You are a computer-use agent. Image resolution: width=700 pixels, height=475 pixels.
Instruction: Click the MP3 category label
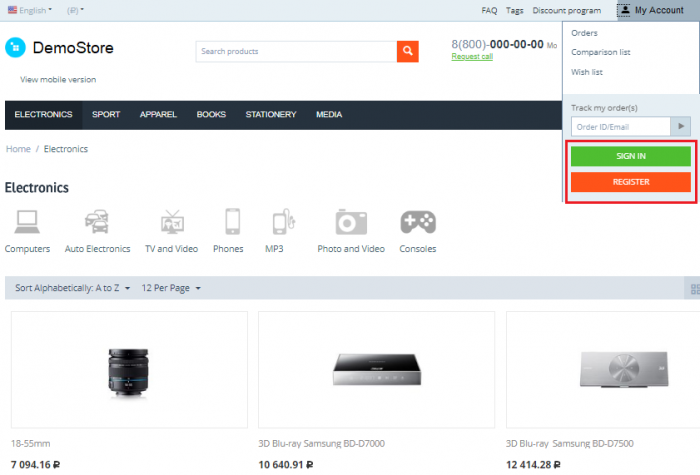pyautogui.click(x=274, y=249)
